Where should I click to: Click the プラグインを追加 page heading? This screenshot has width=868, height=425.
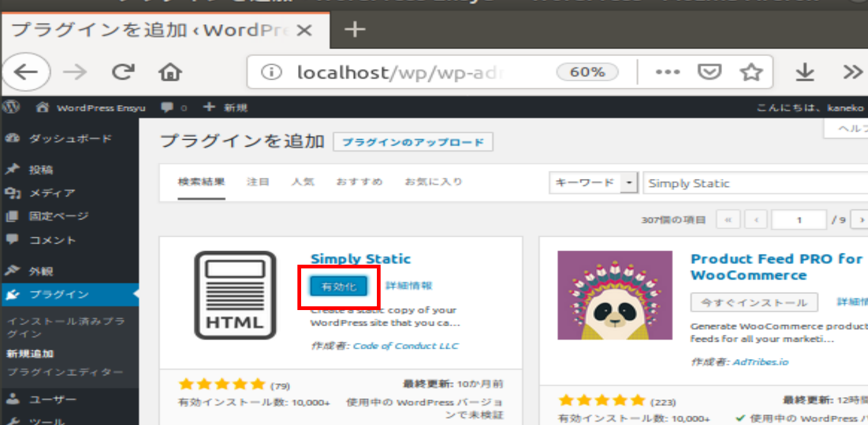[242, 141]
